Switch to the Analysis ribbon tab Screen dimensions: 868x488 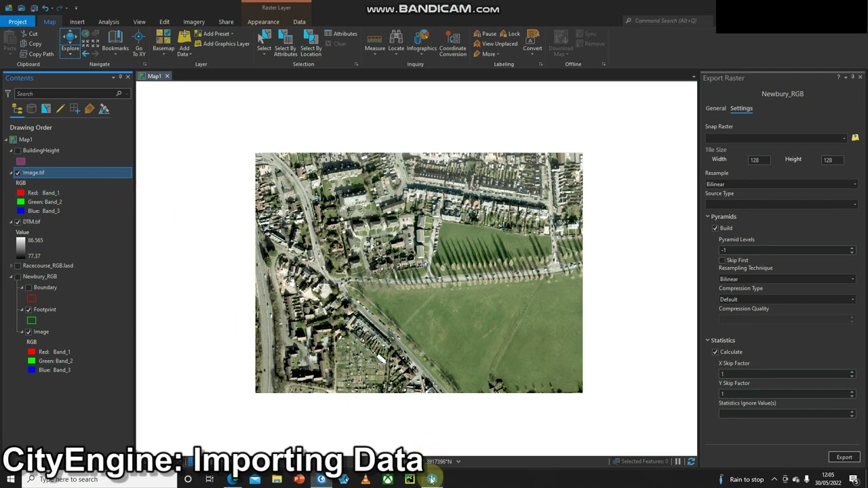108,22
